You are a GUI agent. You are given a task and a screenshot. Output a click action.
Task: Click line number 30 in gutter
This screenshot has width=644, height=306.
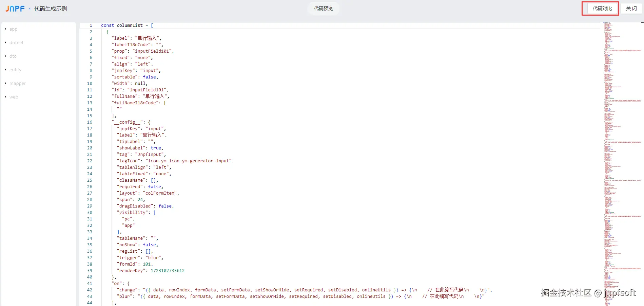[90, 213]
